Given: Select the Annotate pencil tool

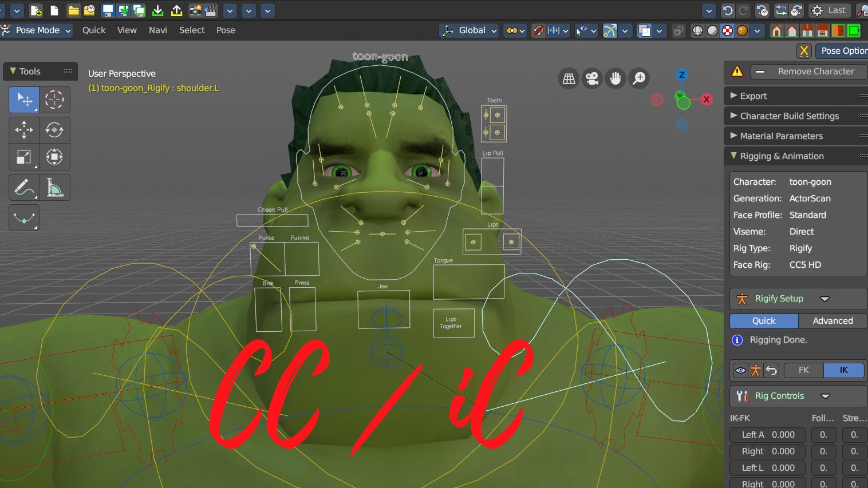Looking at the screenshot, I should coord(24,188).
